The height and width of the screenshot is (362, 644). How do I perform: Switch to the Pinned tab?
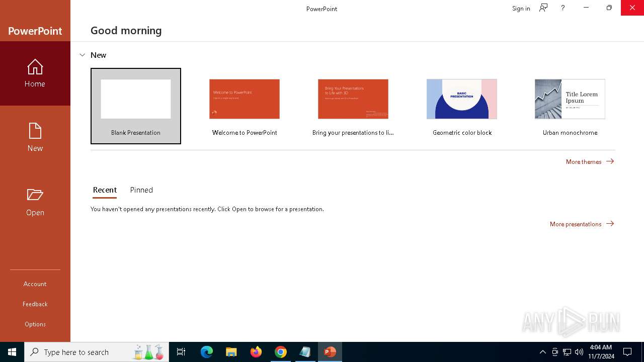click(141, 190)
